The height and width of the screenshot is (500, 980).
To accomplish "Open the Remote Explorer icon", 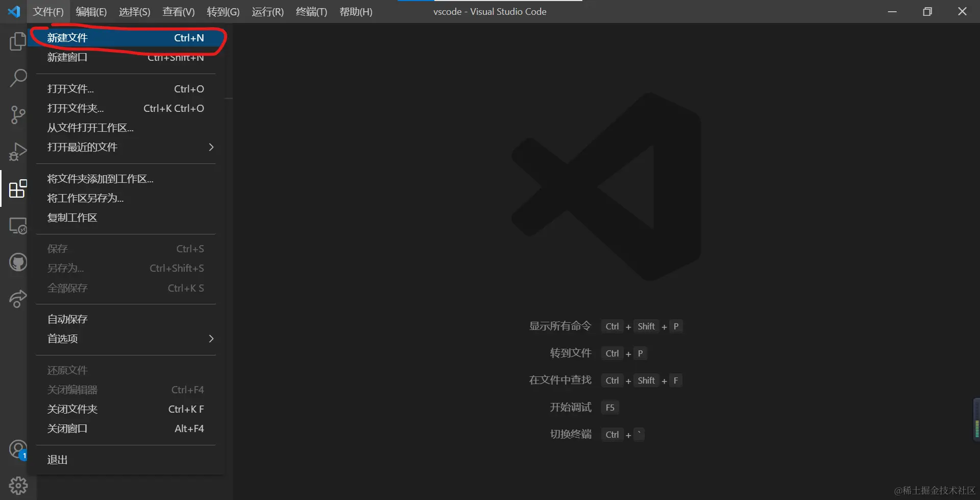I will point(18,225).
